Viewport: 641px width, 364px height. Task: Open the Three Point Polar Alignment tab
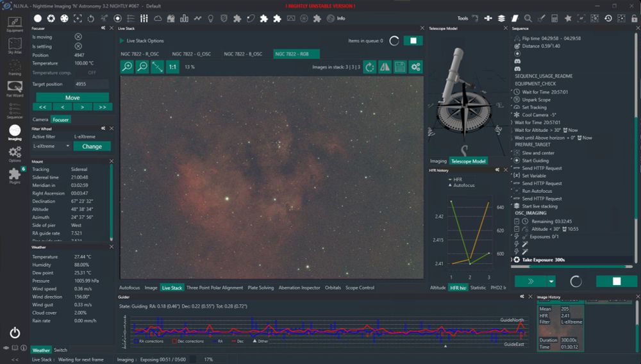pyautogui.click(x=215, y=288)
